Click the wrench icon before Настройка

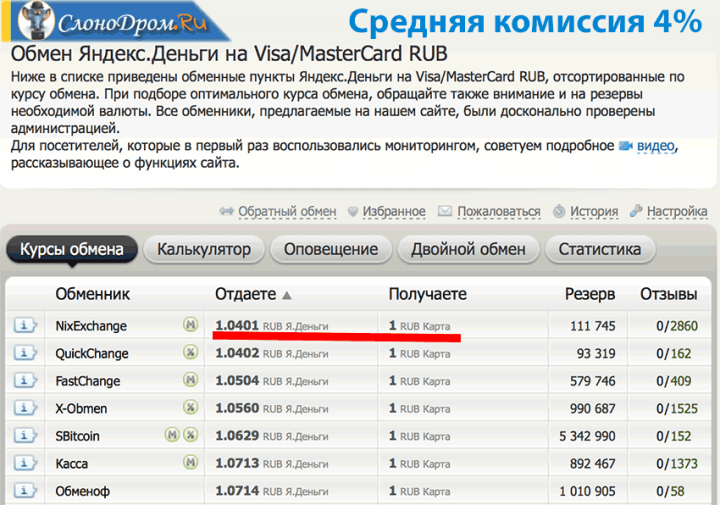tap(636, 211)
